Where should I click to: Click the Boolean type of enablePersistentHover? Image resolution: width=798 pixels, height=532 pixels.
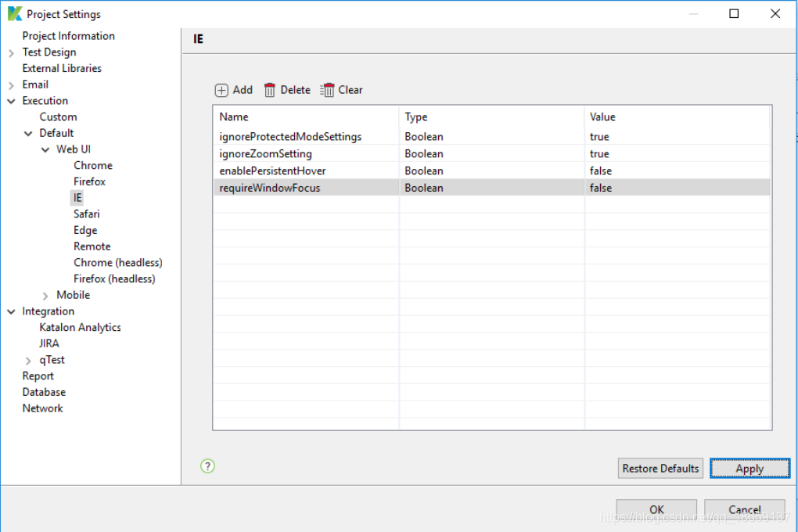pos(424,171)
